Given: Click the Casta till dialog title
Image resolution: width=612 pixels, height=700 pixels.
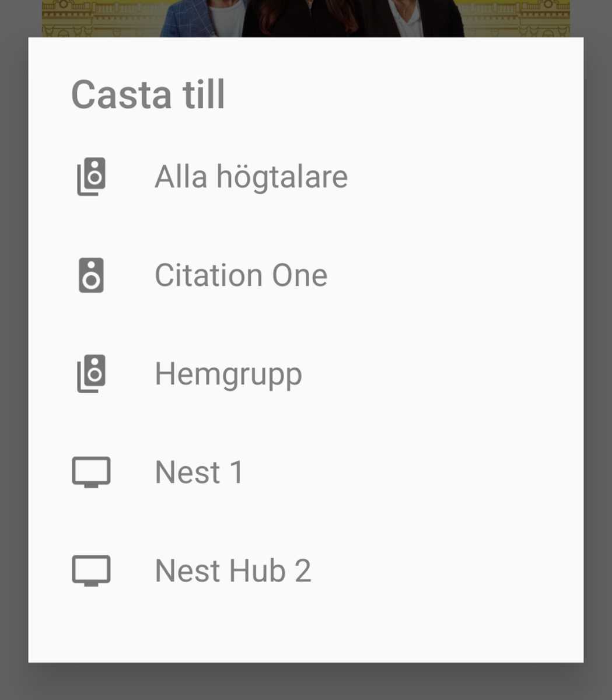Looking at the screenshot, I should click(148, 93).
